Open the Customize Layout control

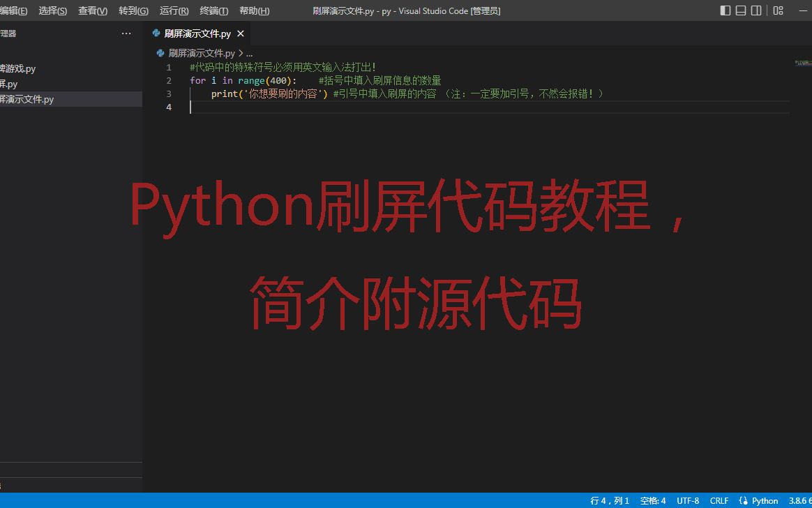[776, 10]
